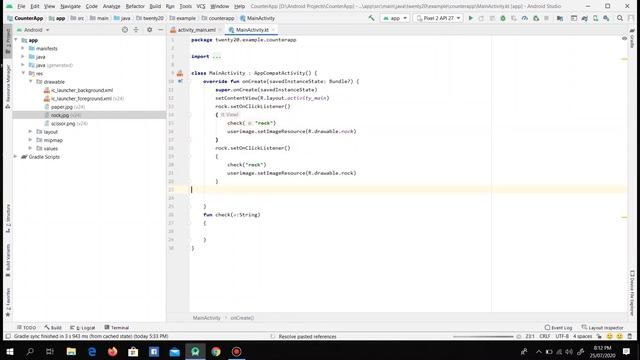640x360 pixels.
Task: Click MainActivity breadcrumb in navigation bar
Action: pyautogui.click(x=257, y=18)
